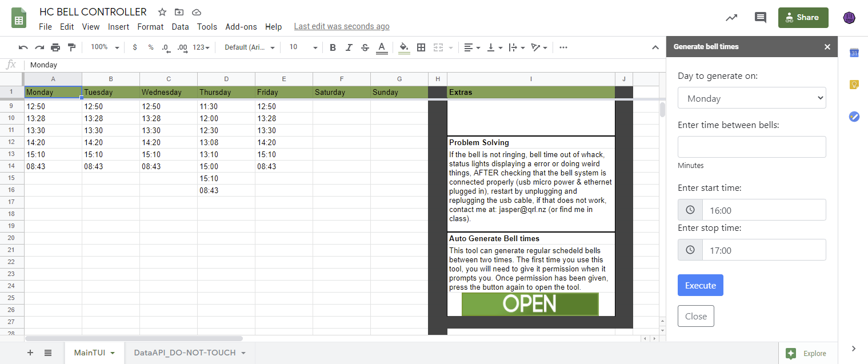This screenshot has height=364, width=868.
Task: Toggle bold formatting
Action: coord(333,47)
